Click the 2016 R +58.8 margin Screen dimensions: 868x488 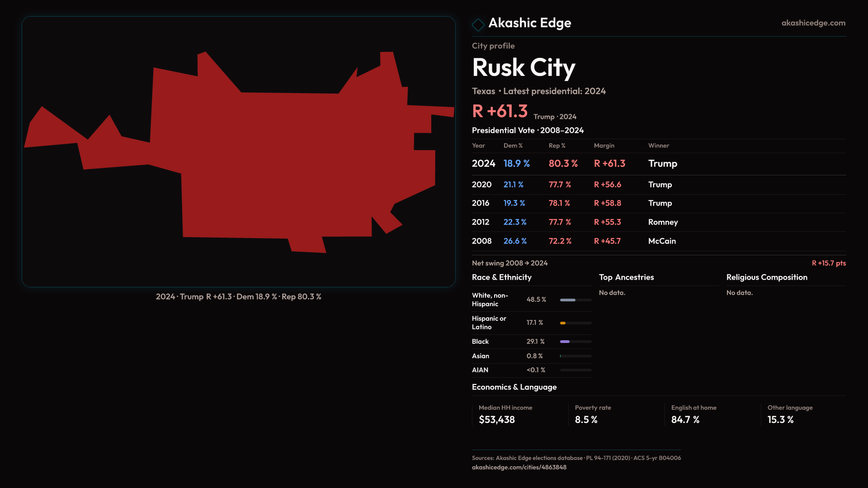pos(607,203)
